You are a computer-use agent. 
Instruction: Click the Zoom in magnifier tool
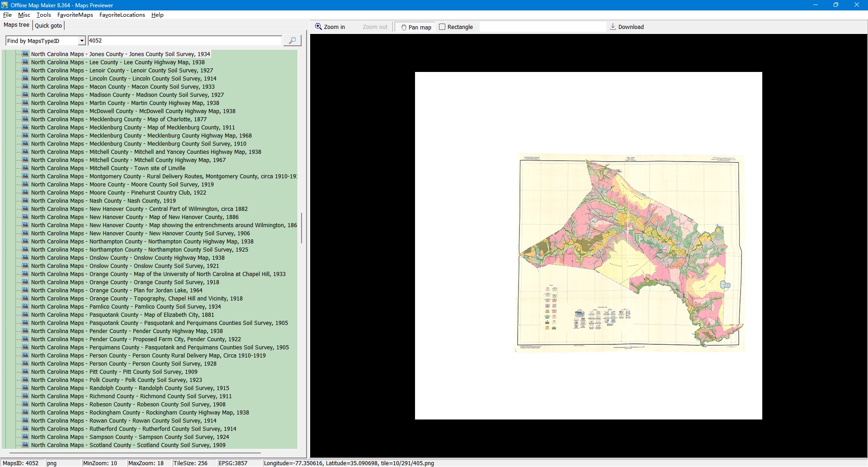pyautogui.click(x=330, y=27)
